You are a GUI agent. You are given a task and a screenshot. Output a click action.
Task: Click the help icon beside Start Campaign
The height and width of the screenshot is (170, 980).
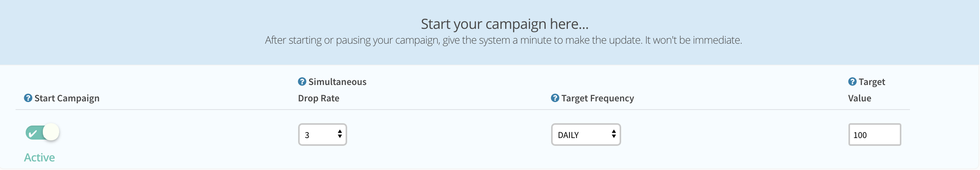28,98
